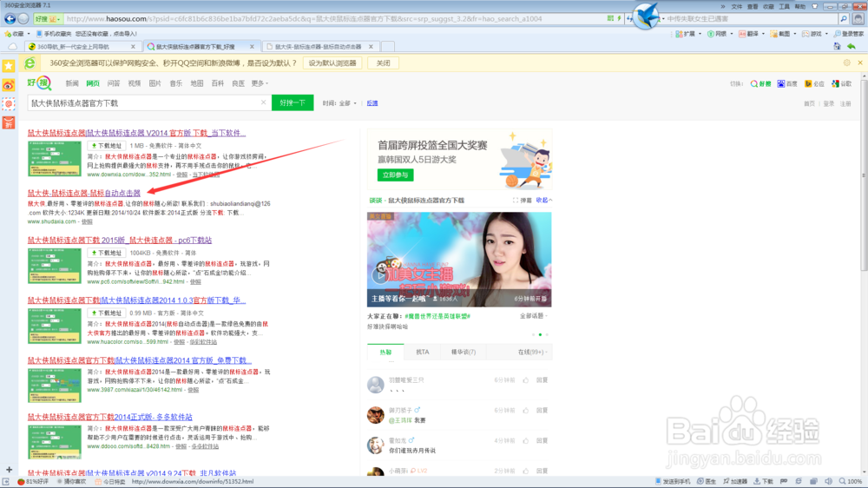Open the user avatar login icon
Image resolution: width=868 pixels, height=488 pixels.
858,18
